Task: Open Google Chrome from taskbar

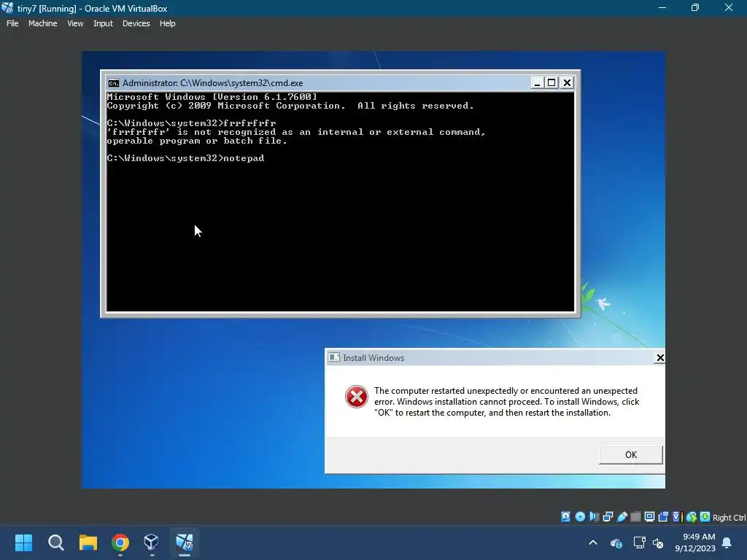Action: [x=120, y=542]
